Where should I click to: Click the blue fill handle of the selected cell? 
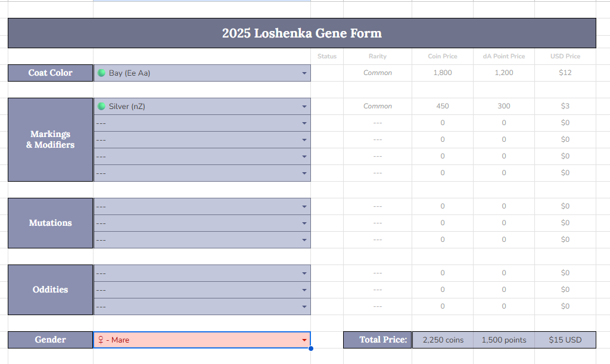pos(310,348)
